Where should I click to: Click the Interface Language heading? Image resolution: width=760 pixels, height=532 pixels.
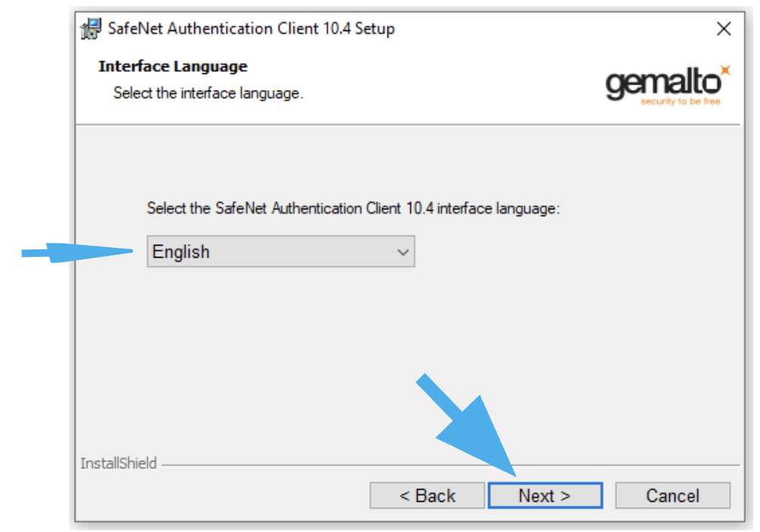(x=172, y=66)
